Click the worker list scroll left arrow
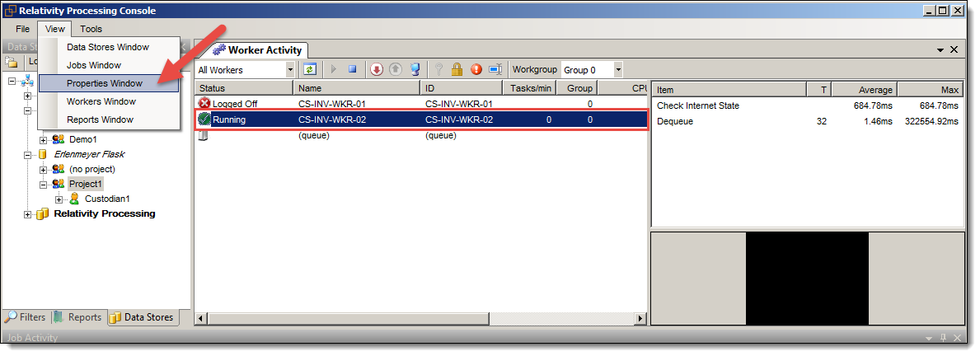980x356 pixels. 201,319
